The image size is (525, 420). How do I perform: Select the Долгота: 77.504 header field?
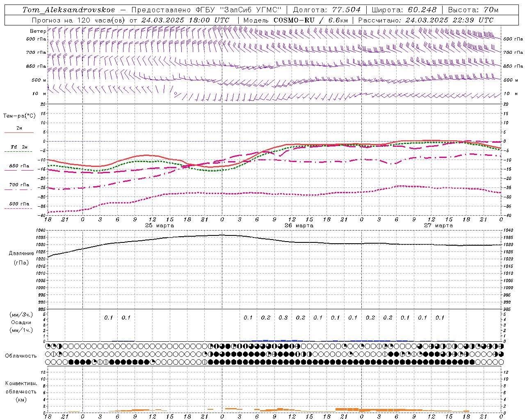(327, 10)
